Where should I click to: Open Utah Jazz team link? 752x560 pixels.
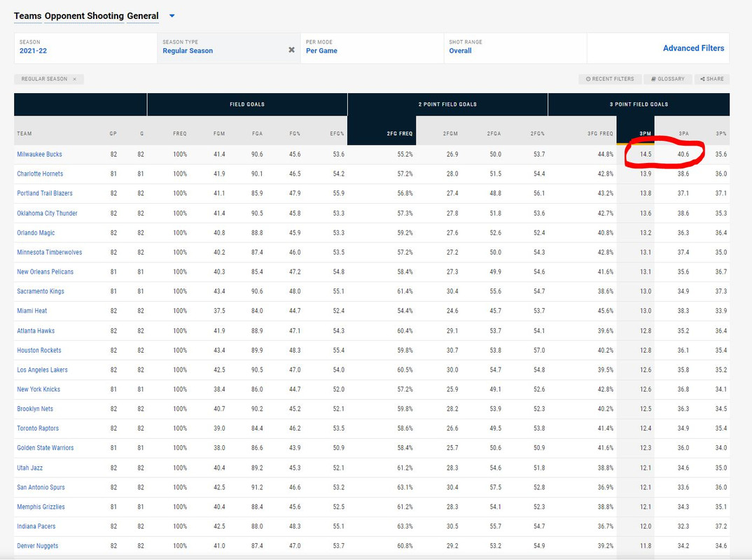[x=29, y=468]
